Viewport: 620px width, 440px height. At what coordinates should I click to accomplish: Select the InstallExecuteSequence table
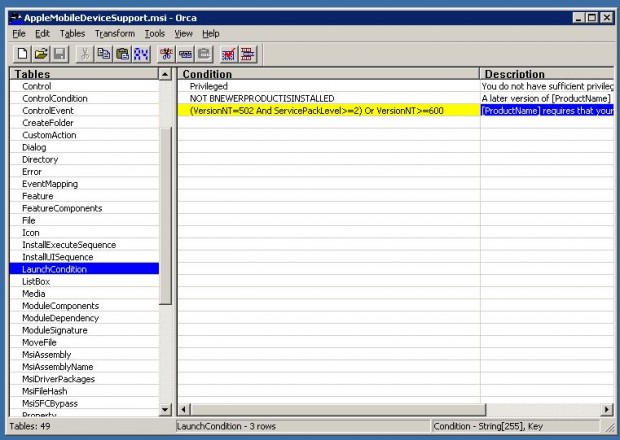coord(69,245)
